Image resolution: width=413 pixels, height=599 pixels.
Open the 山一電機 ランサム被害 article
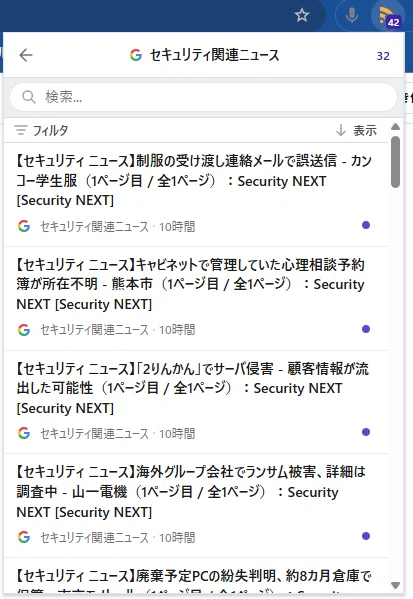tap(191, 492)
